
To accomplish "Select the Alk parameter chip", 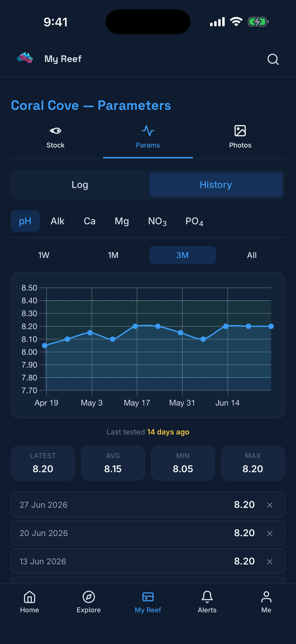I will (x=58, y=221).
